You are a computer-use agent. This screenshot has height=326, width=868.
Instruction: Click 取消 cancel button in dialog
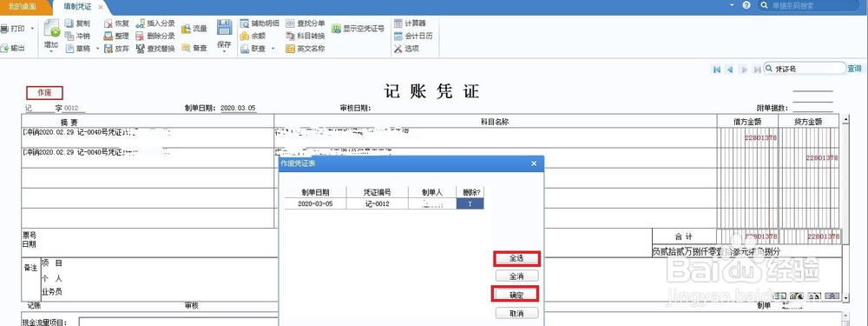tap(516, 313)
